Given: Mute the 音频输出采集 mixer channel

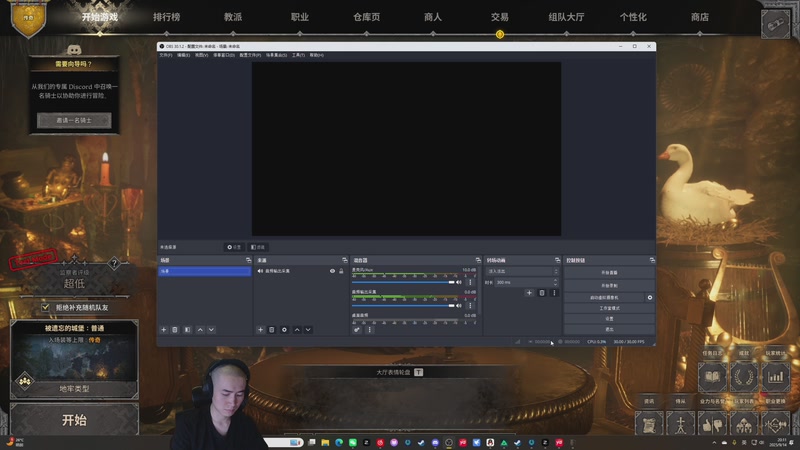Looking at the screenshot, I should pyautogui.click(x=459, y=306).
